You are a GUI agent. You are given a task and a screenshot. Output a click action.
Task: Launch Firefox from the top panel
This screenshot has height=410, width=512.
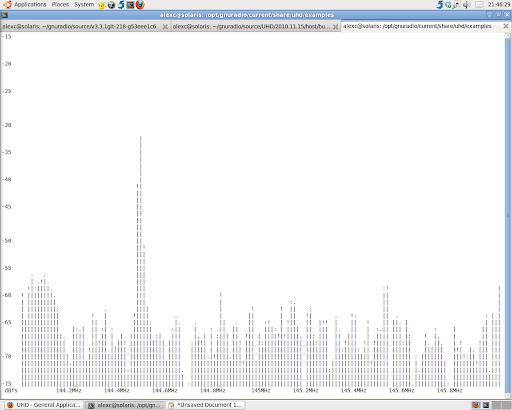tap(140, 5)
